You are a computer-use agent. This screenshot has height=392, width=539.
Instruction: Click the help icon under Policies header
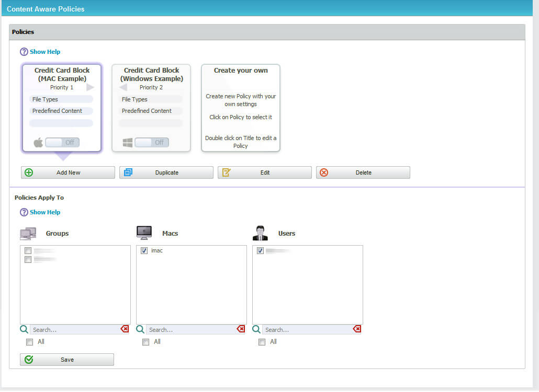[x=24, y=52]
